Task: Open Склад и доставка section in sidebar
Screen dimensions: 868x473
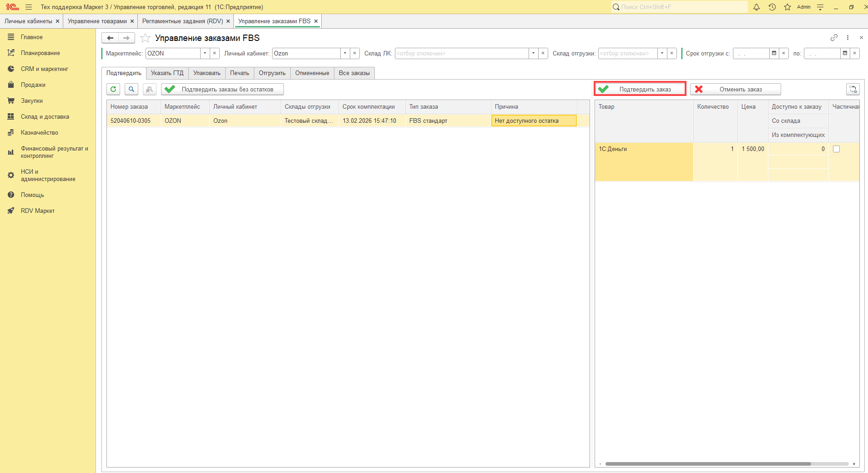Action: coord(45,116)
